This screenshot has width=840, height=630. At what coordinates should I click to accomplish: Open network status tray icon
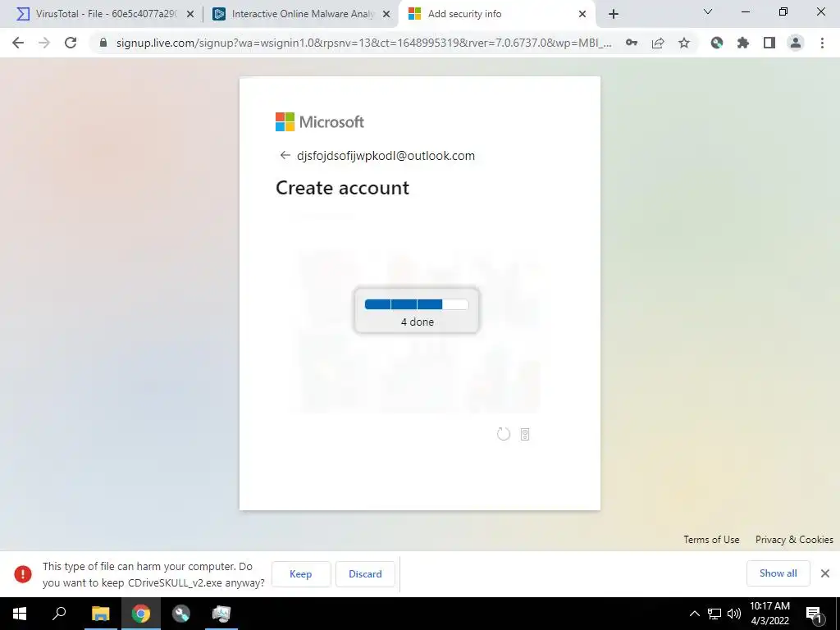(x=714, y=614)
